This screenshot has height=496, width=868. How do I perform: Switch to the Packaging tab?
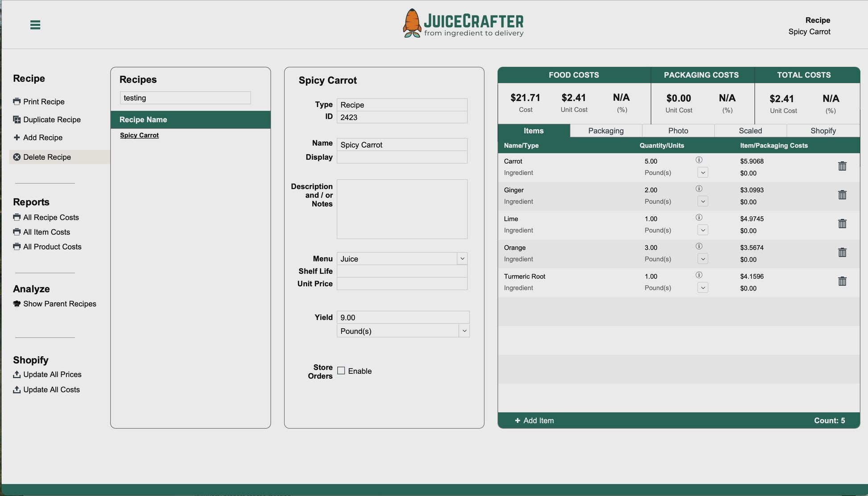click(606, 131)
